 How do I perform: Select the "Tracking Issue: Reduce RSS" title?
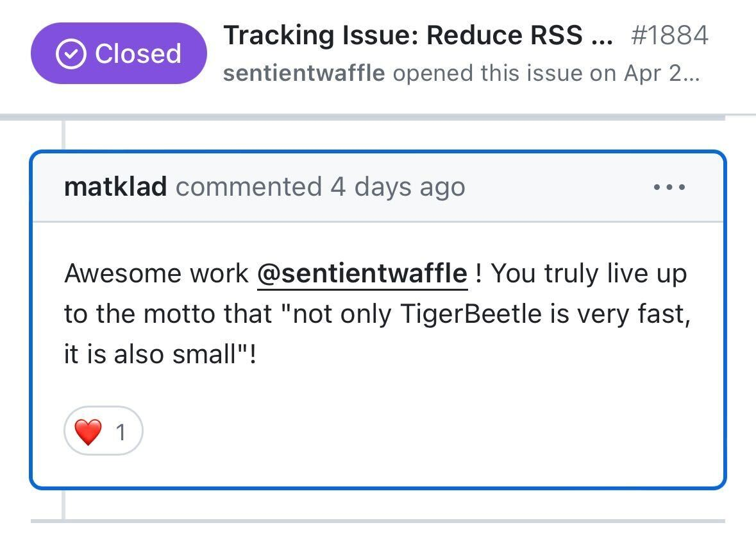pyautogui.click(x=403, y=36)
